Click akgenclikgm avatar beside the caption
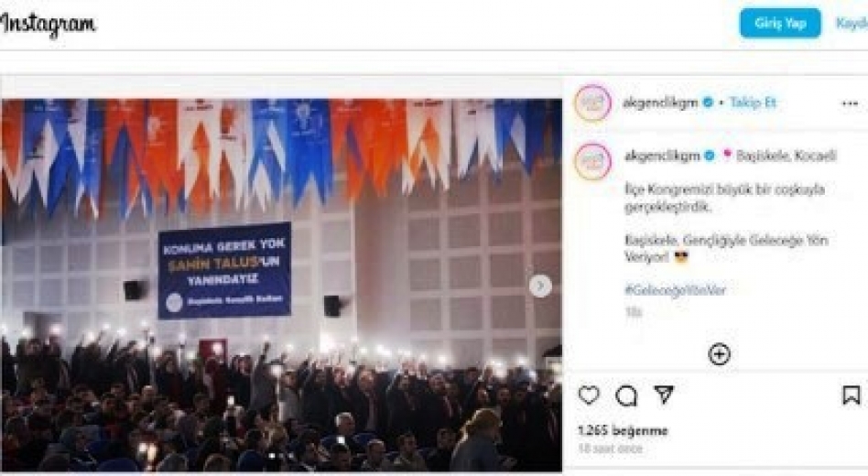The image size is (868, 476). 592,161
